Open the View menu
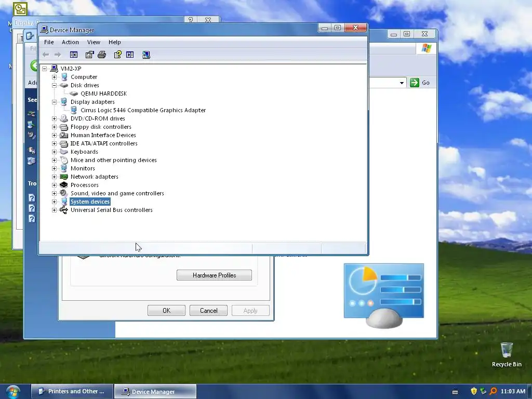Screen dimensions: 532x399 pyautogui.click(x=94, y=42)
